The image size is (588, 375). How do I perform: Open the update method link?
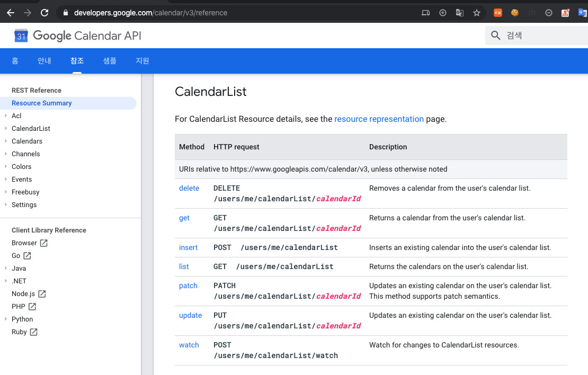pyautogui.click(x=191, y=315)
